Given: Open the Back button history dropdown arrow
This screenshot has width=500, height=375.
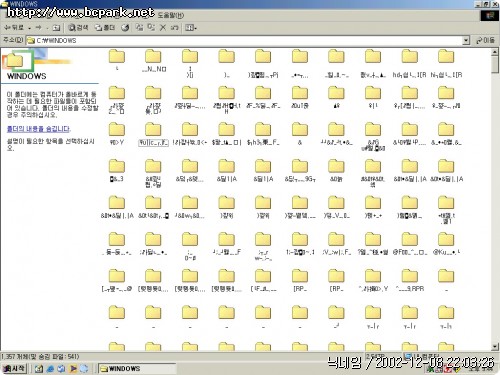Looking at the screenshot, I should 30,28.
